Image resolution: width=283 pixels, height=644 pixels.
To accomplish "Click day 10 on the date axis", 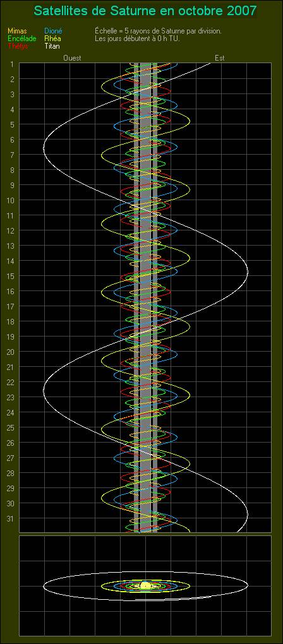I will tap(11, 200).
